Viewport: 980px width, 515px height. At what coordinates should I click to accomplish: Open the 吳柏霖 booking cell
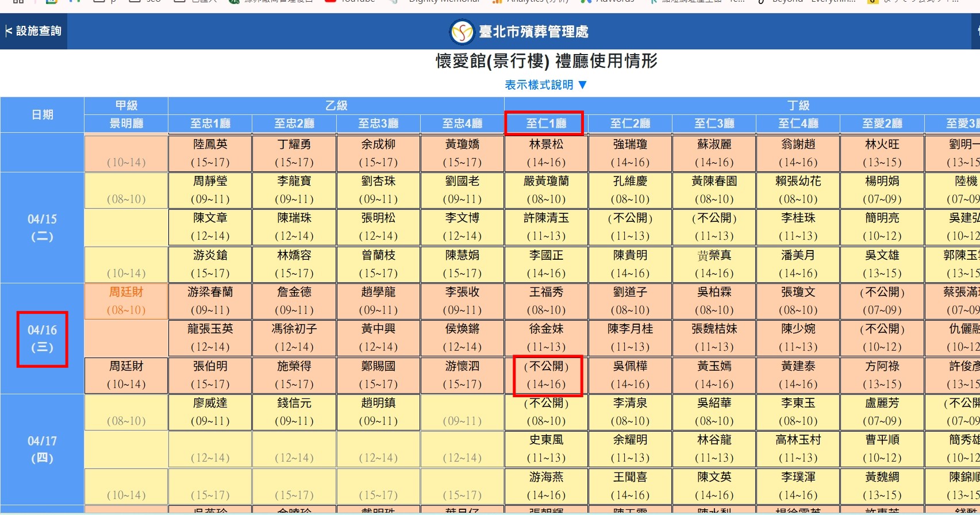pyautogui.click(x=714, y=301)
